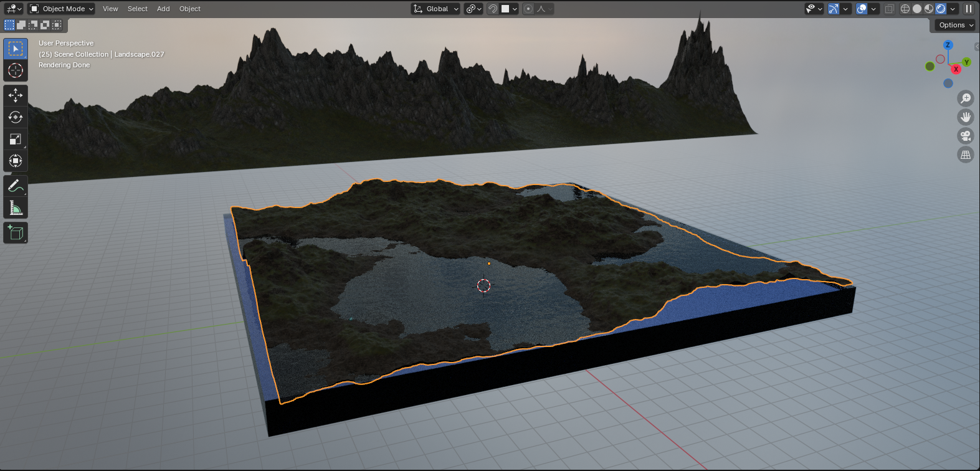The width and height of the screenshot is (980, 471).
Task: Open proportional editing falloff dropdown
Action: coord(544,9)
